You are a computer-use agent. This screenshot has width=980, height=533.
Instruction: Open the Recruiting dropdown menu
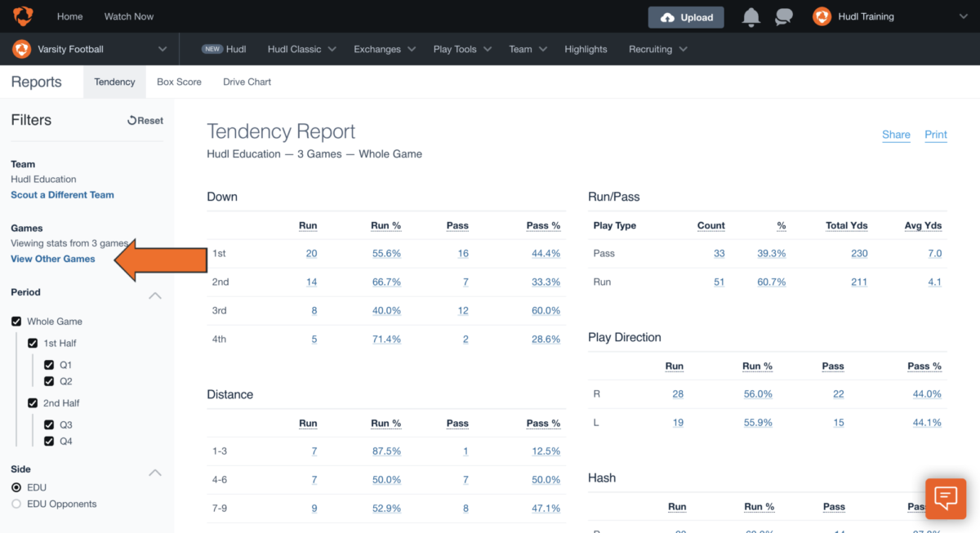pos(657,49)
